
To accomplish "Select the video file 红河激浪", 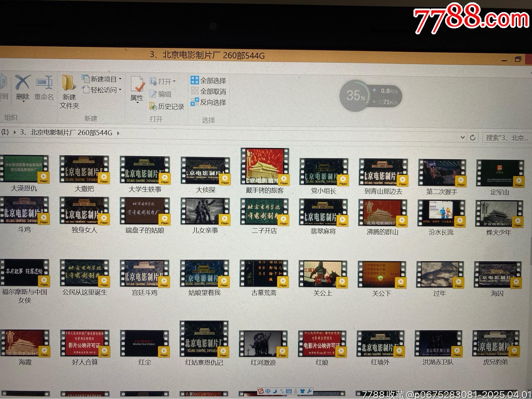I will point(263,348).
